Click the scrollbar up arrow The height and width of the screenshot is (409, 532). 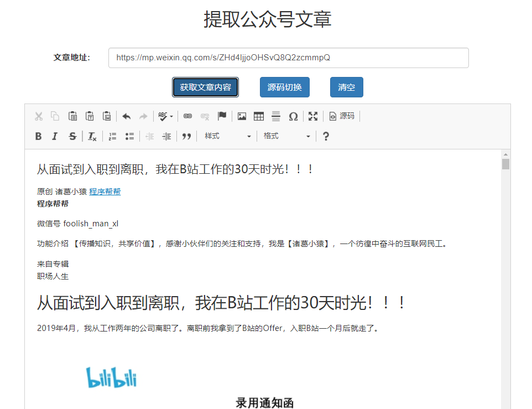[505, 154]
